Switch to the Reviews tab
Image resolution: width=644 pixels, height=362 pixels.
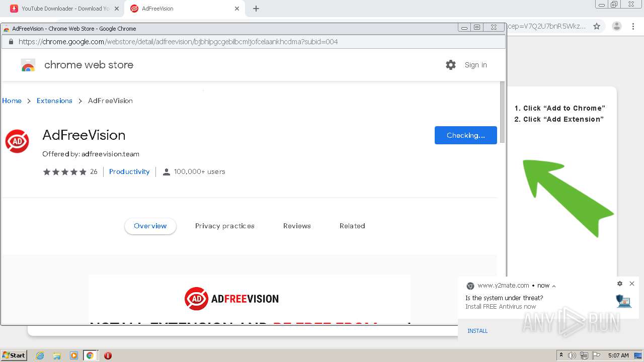(297, 226)
